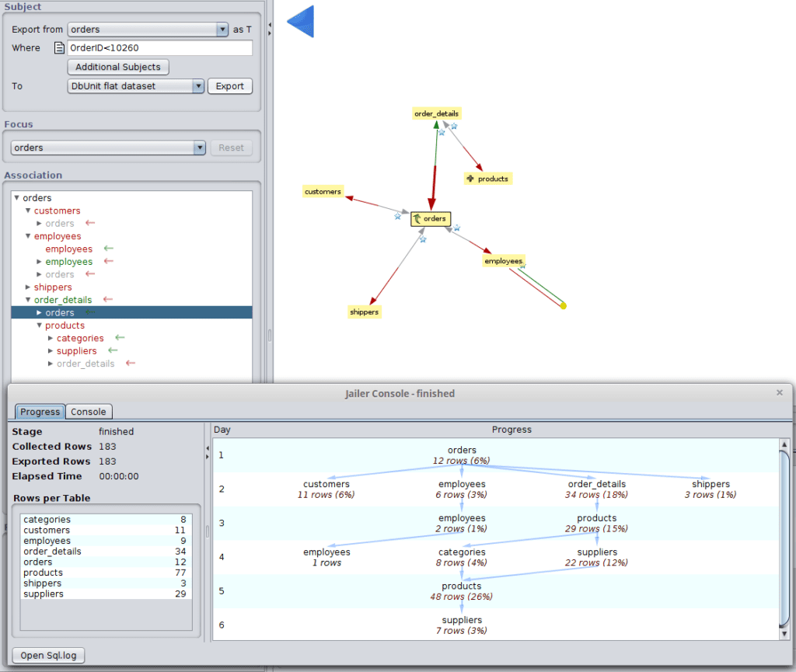Click the document icon beside Where field

59,48
